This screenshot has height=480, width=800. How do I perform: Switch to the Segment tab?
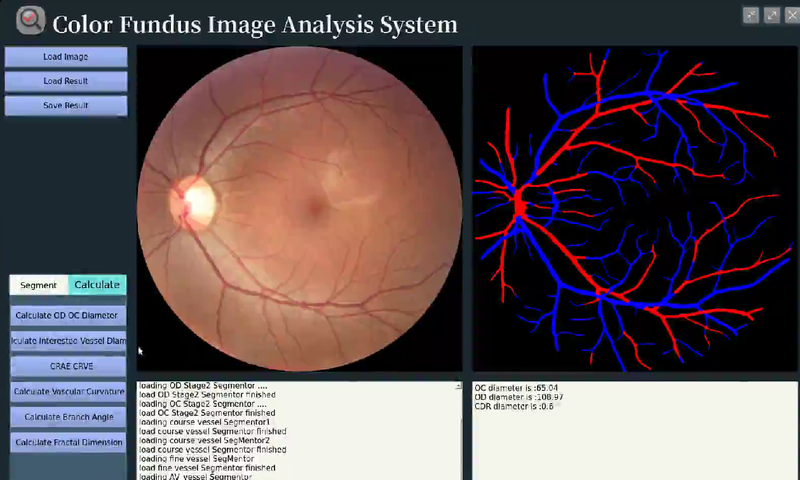tap(39, 285)
